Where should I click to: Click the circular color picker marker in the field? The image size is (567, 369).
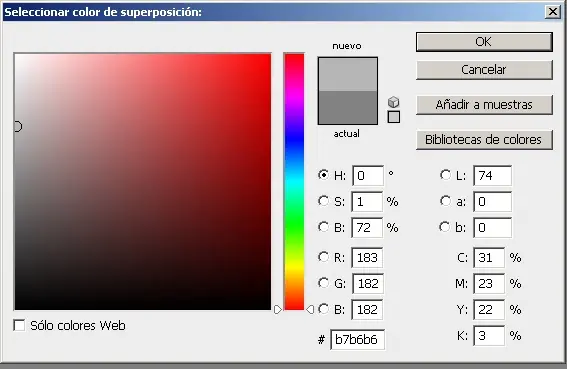click(x=18, y=126)
